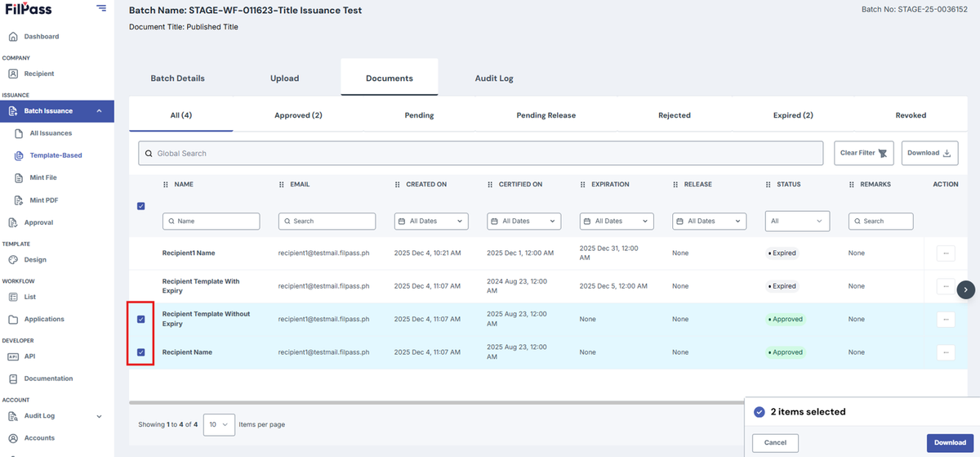Cancel the 2 items selection
The height and width of the screenshot is (457, 980).
point(775,442)
